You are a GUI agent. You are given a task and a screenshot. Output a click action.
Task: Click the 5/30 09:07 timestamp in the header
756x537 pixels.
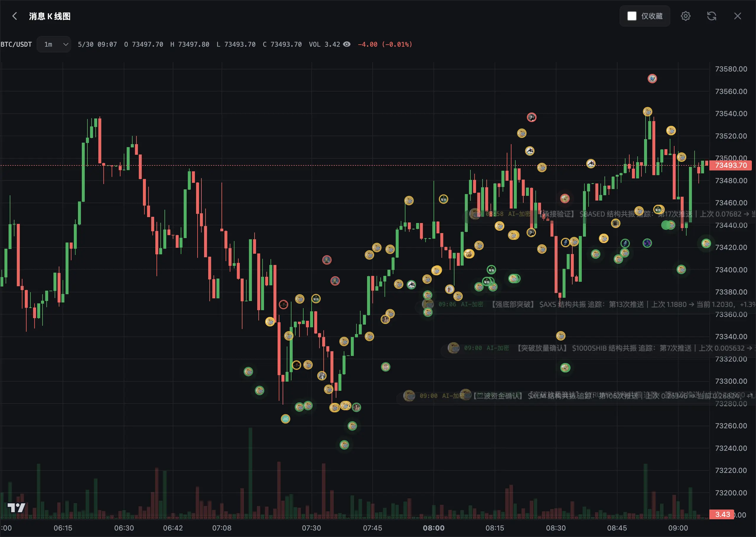(x=97, y=44)
